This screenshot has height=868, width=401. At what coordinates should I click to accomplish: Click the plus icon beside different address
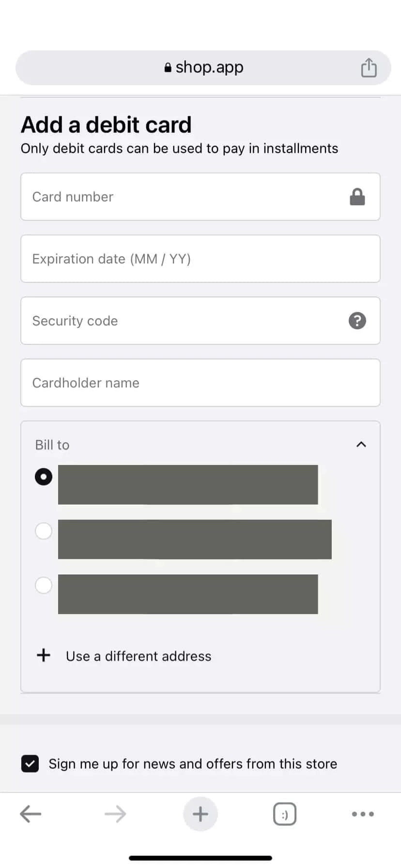[x=44, y=655]
